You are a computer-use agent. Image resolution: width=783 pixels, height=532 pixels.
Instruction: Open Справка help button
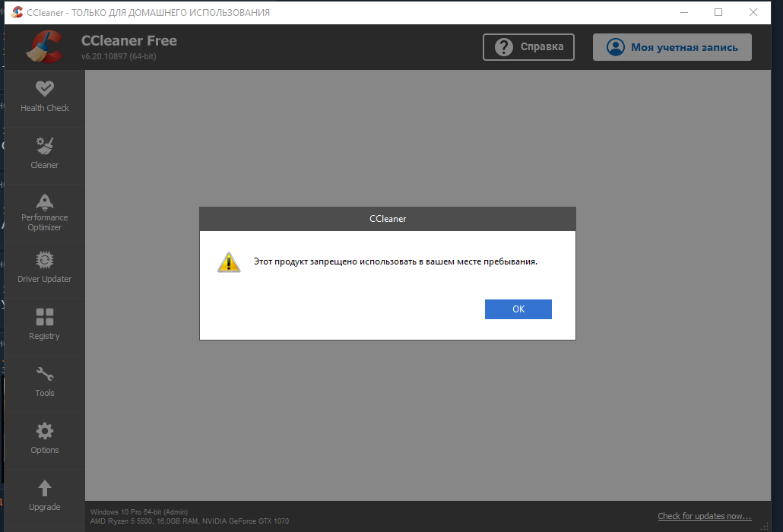coord(528,47)
